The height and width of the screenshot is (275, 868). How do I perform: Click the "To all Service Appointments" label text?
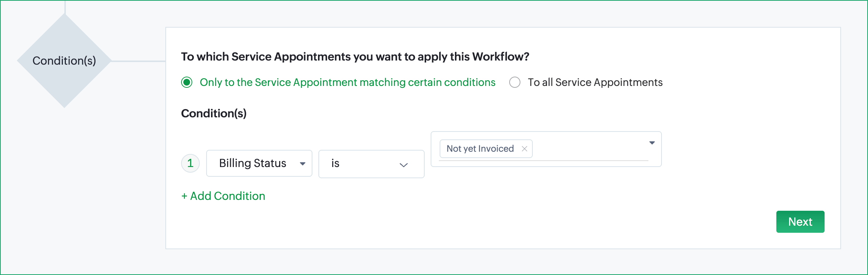[x=595, y=82]
